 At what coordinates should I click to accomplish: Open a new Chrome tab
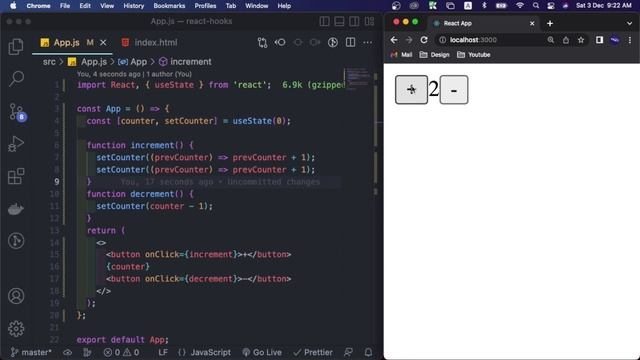point(550,24)
